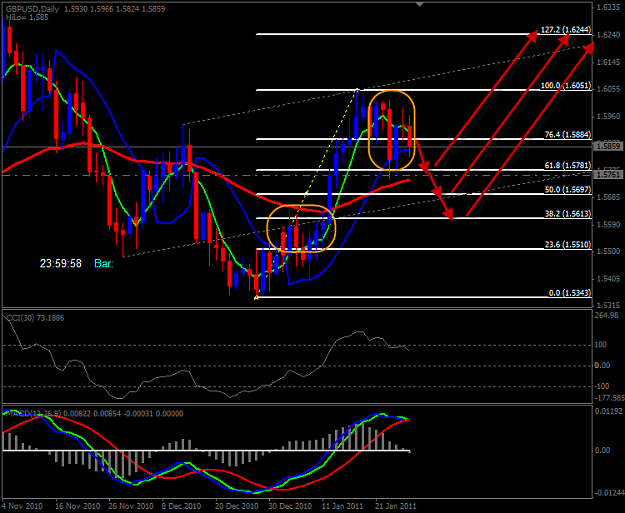Select the MACD(12,26,9) indicator label
This screenshot has width=625, height=513.
(x=93, y=414)
